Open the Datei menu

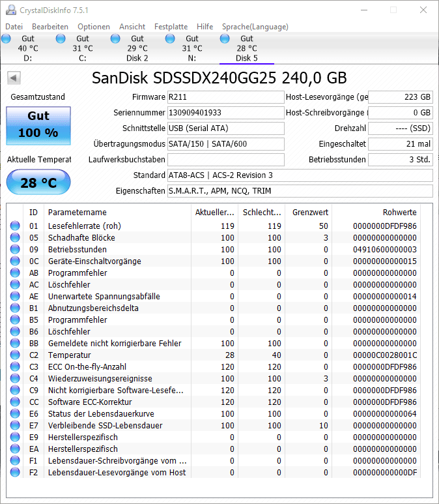14,27
